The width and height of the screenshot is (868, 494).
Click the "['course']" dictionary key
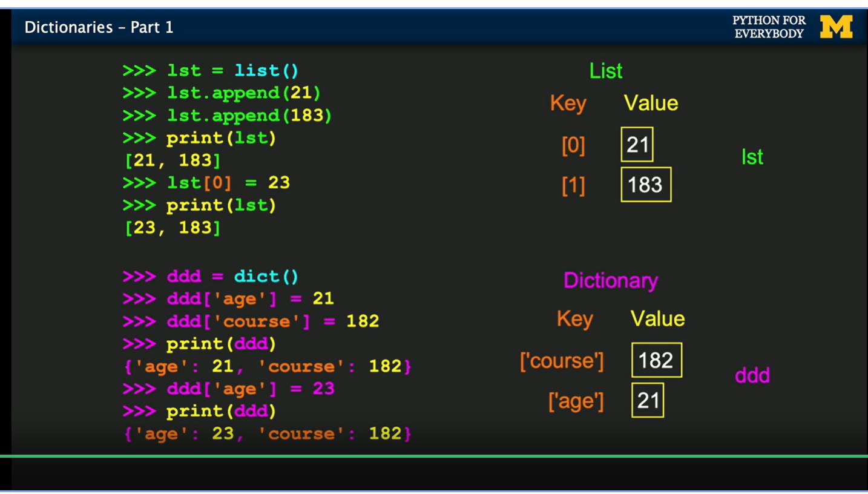(562, 361)
